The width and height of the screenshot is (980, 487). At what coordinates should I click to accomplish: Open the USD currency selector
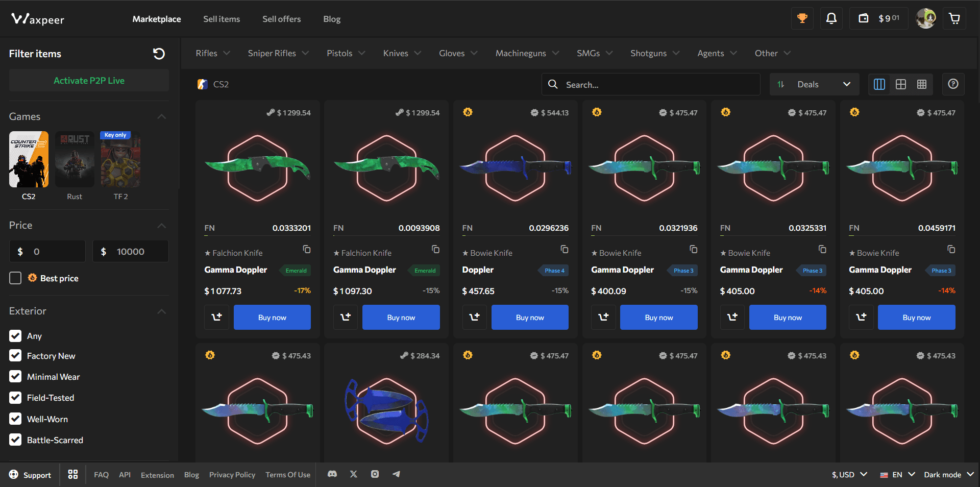tap(850, 475)
